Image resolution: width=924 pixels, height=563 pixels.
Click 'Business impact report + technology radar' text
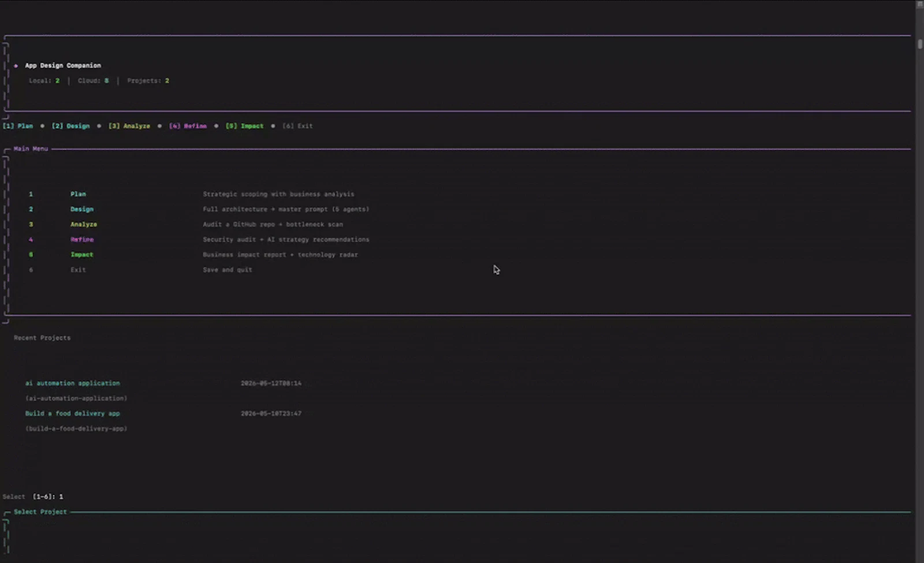(x=280, y=255)
